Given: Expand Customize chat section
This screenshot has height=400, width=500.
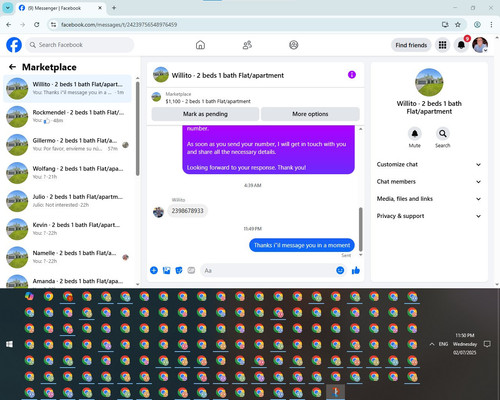Looking at the screenshot, I should (x=429, y=164).
